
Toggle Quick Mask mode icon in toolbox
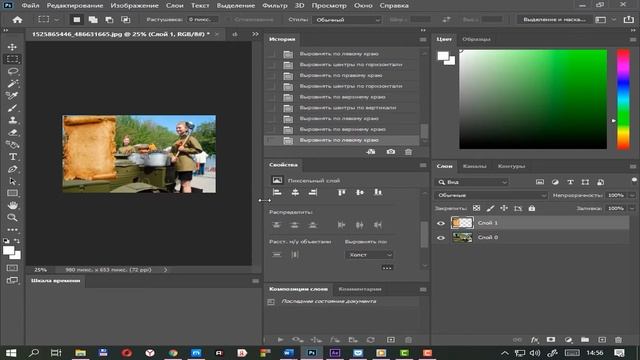tap(12, 268)
